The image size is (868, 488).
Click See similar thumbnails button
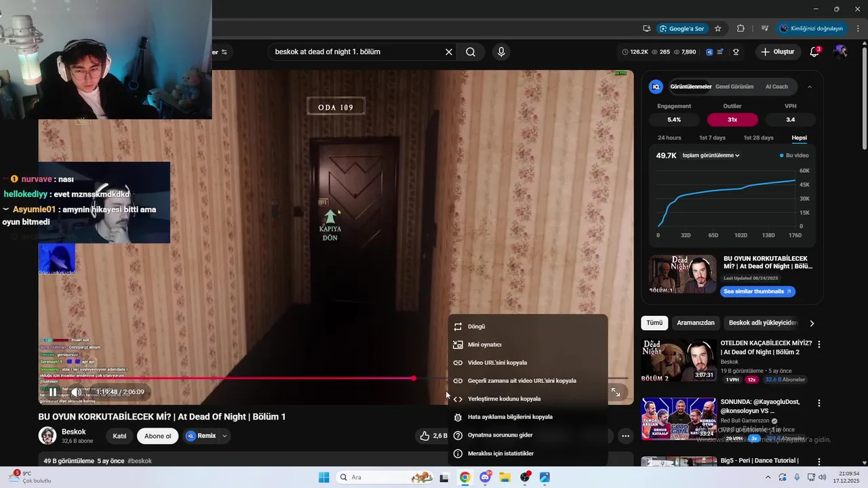(757, 291)
